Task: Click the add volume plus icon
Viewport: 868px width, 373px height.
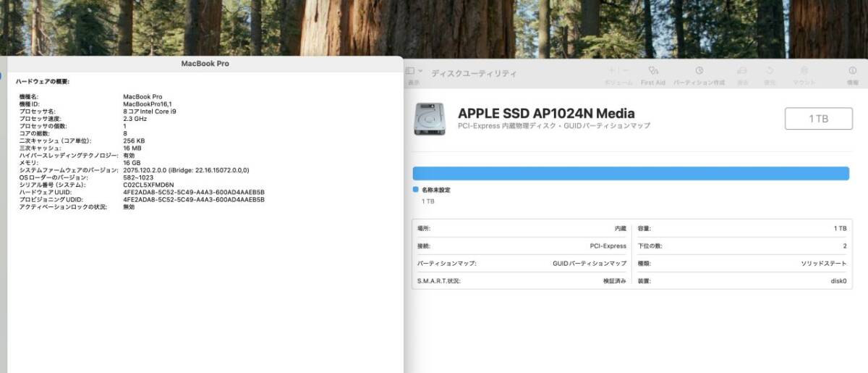Action: [611, 70]
